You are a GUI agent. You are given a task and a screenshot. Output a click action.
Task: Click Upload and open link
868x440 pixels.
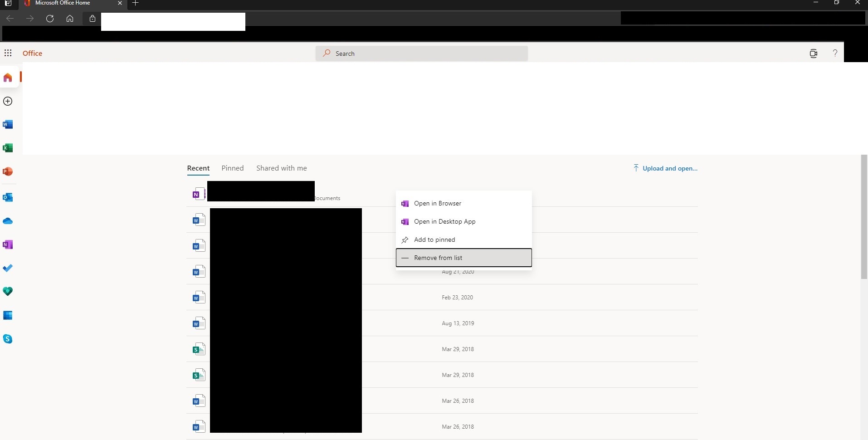click(x=665, y=168)
